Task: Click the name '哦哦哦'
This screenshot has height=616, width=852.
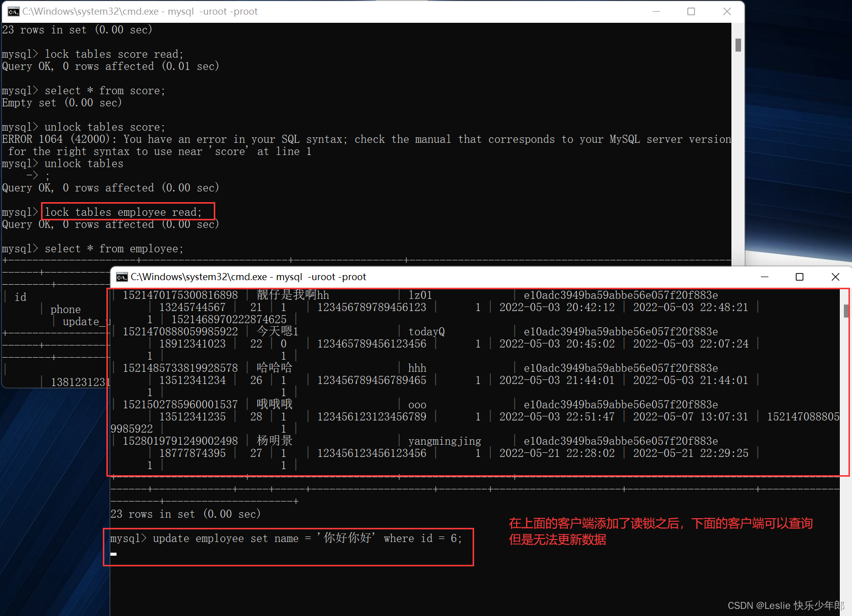Action: 275,404
